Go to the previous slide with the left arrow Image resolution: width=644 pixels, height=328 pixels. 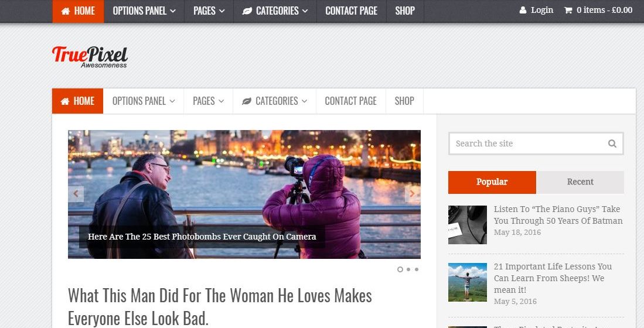pos(76,194)
